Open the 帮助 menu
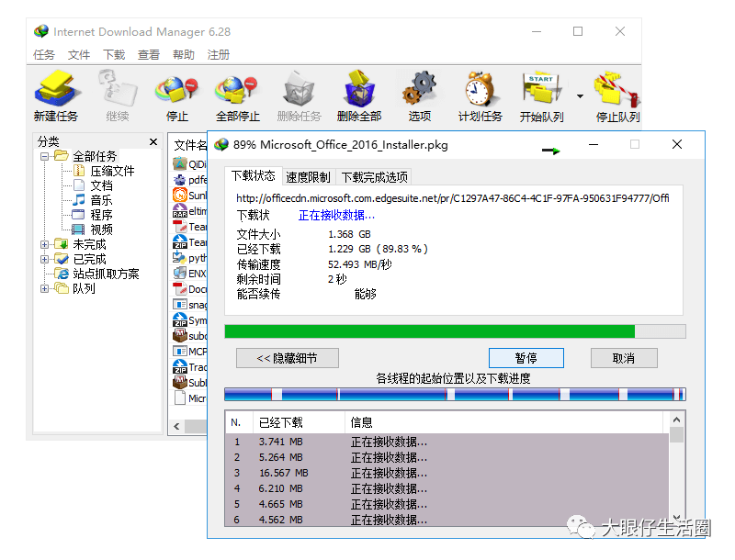This screenshot has width=735, height=560. (183, 55)
